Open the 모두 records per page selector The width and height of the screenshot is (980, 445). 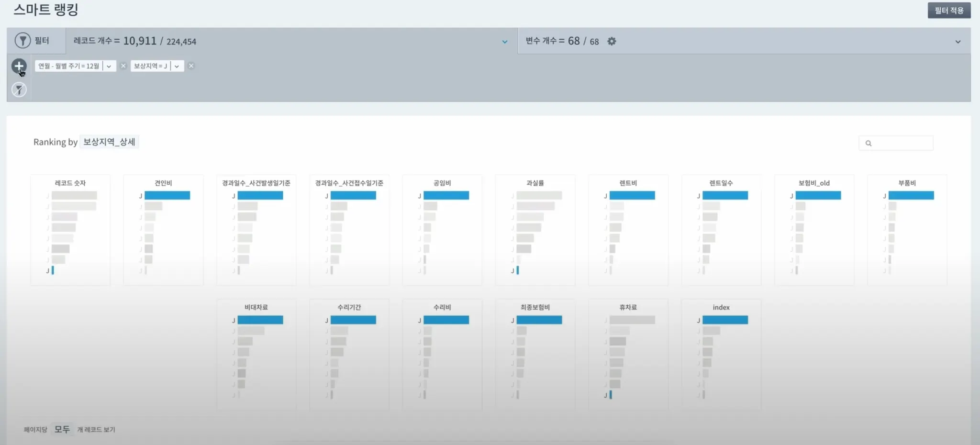click(x=62, y=429)
